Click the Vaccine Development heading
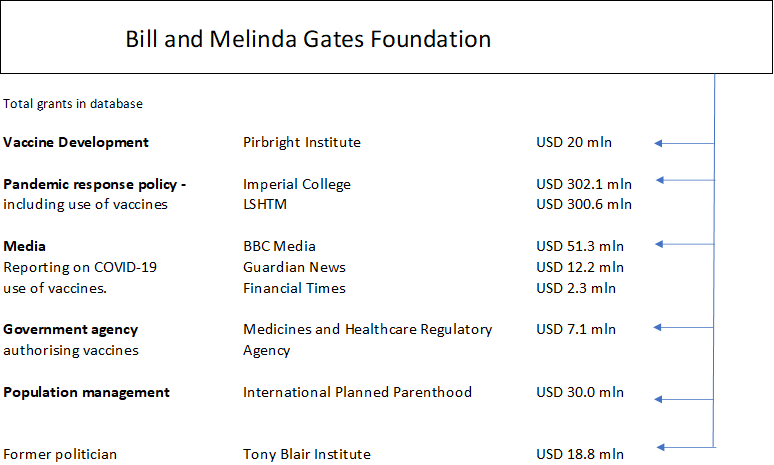774x465 pixels. pos(76,142)
